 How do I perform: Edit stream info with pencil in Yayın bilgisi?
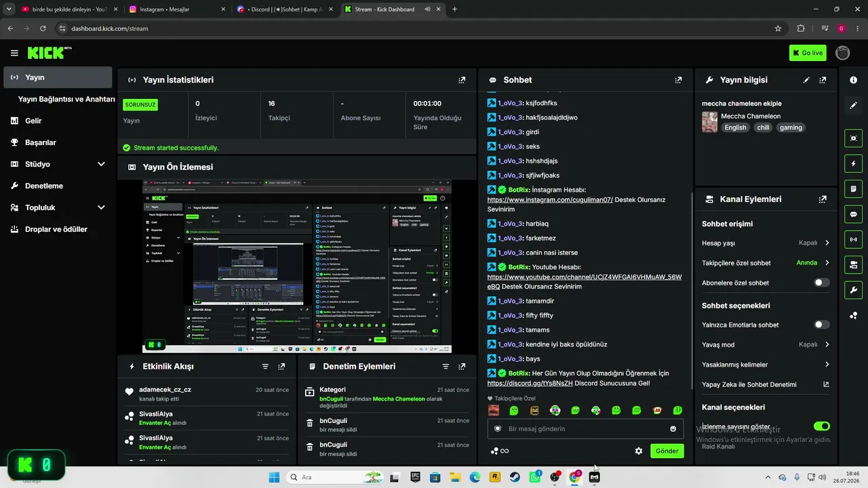click(x=806, y=80)
